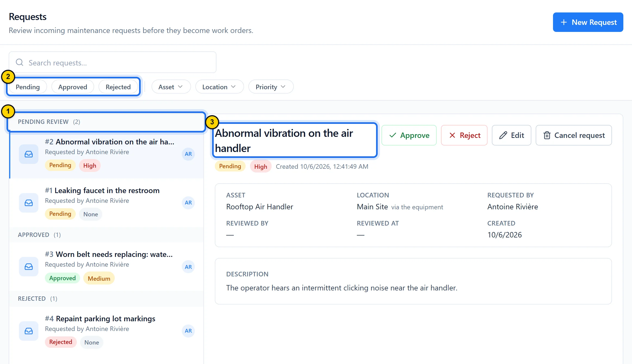Click the High badge on list request #2

pos(90,166)
